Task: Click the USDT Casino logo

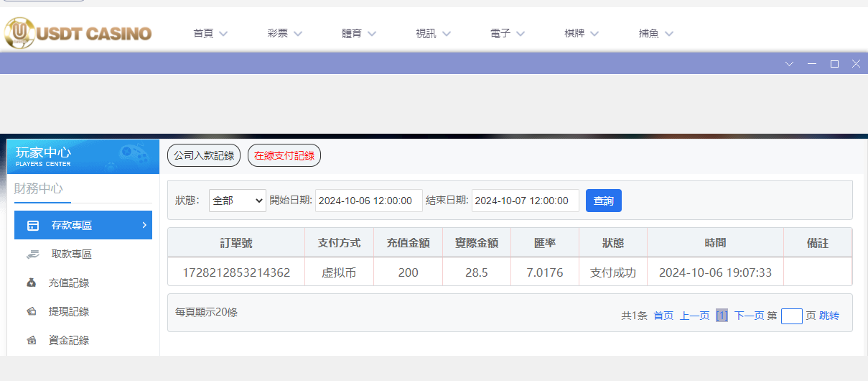Action: tap(78, 33)
